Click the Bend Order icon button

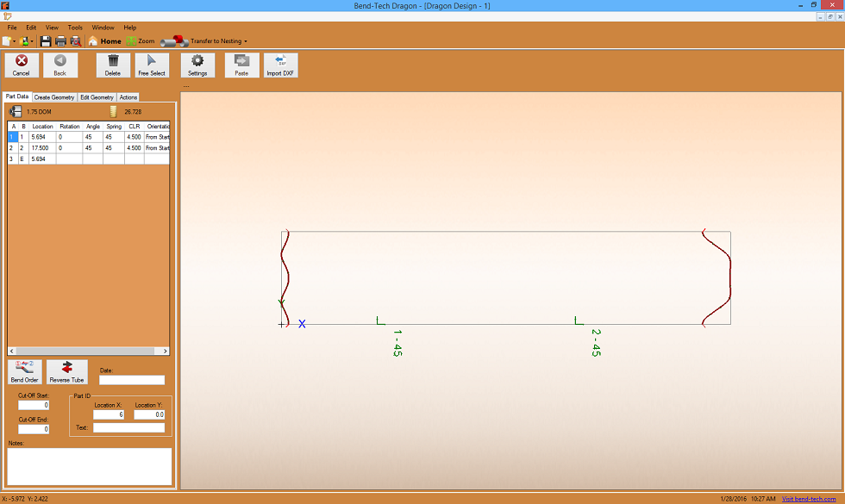(x=24, y=372)
